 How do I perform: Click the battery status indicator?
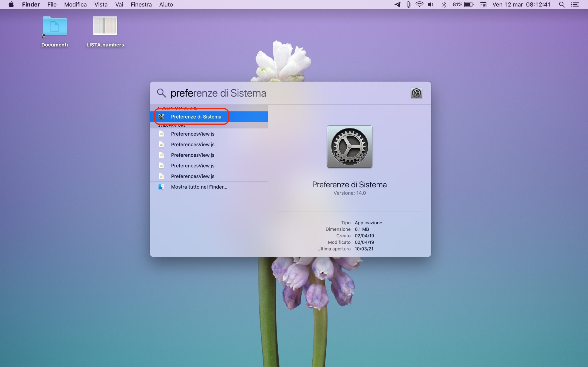coord(469,4)
